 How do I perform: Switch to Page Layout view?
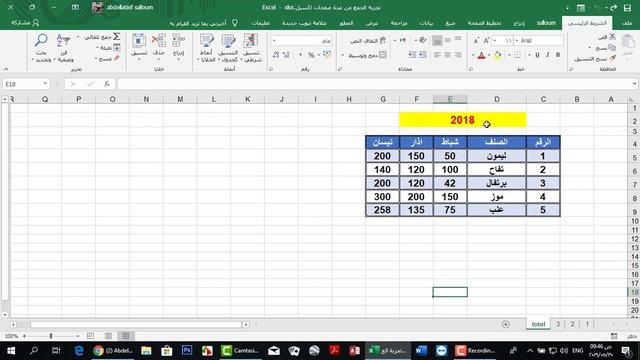[x=108, y=336]
